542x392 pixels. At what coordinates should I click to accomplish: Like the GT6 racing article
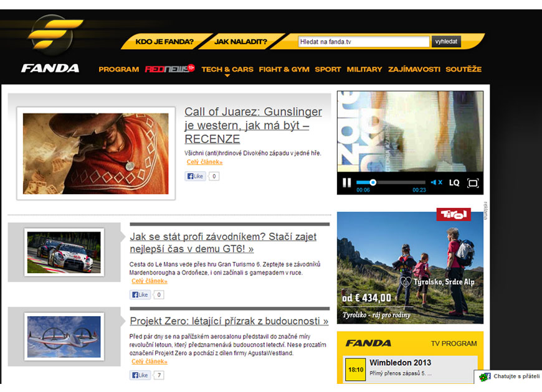coord(140,295)
